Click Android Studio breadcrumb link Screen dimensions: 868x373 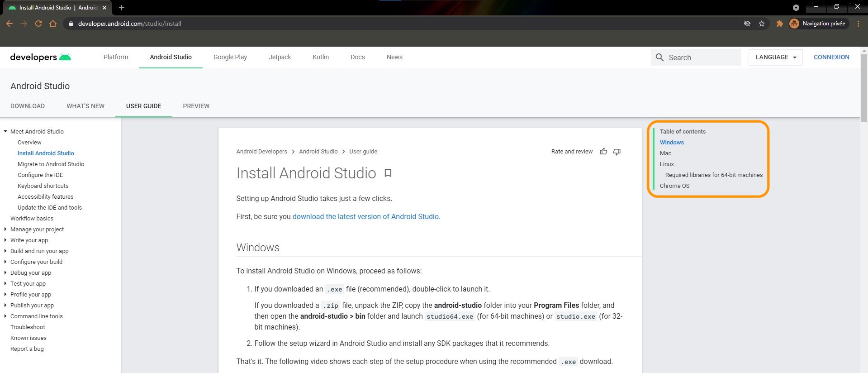[318, 151]
